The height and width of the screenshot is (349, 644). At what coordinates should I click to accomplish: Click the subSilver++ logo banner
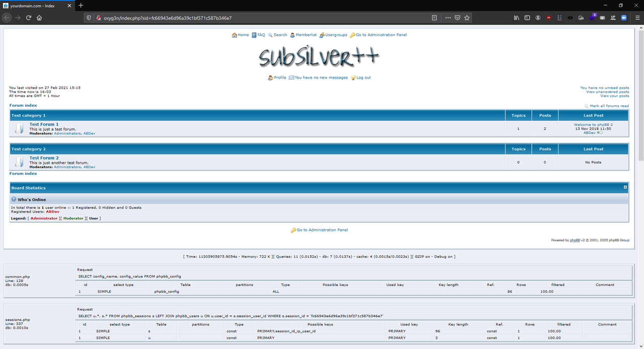pos(319,56)
